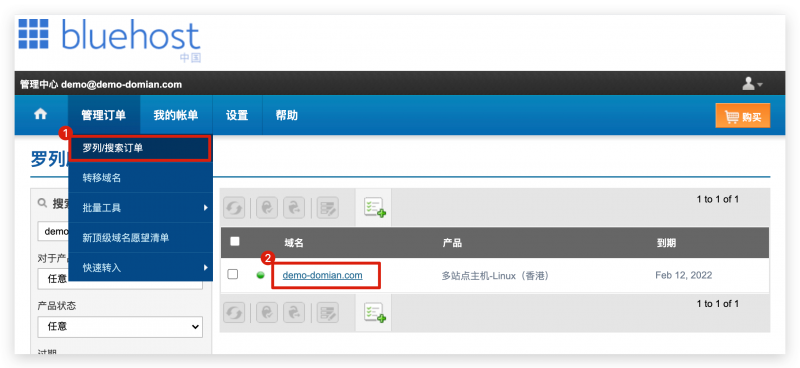Select 新顶级域名愿望清单 menu entry
The height and width of the screenshot is (368, 800).
click(x=140, y=238)
